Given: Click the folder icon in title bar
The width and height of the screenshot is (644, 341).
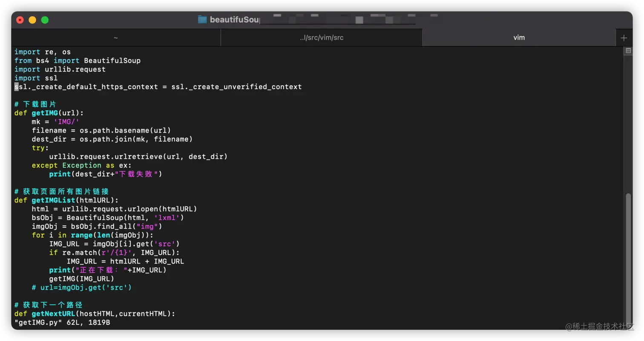Looking at the screenshot, I should coord(202,20).
